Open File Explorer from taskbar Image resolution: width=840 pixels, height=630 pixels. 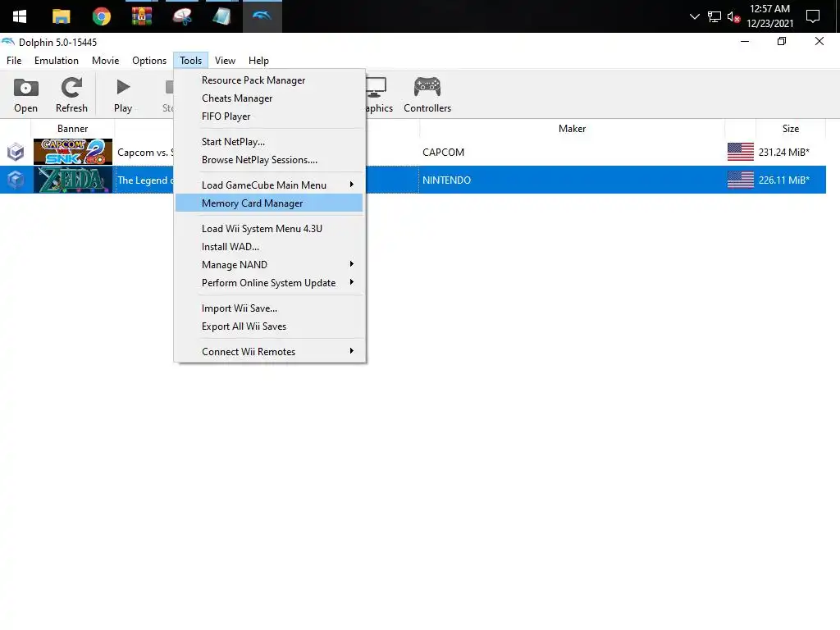click(x=61, y=16)
